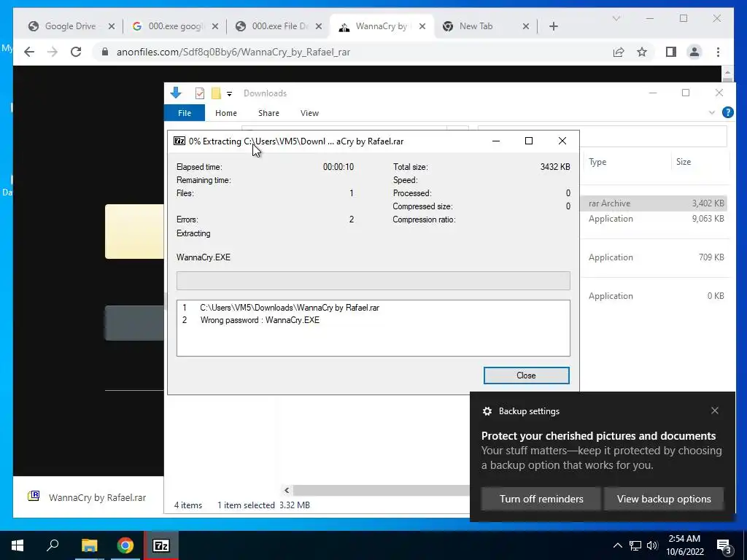Open the Home ribbon tab

(226, 113)
